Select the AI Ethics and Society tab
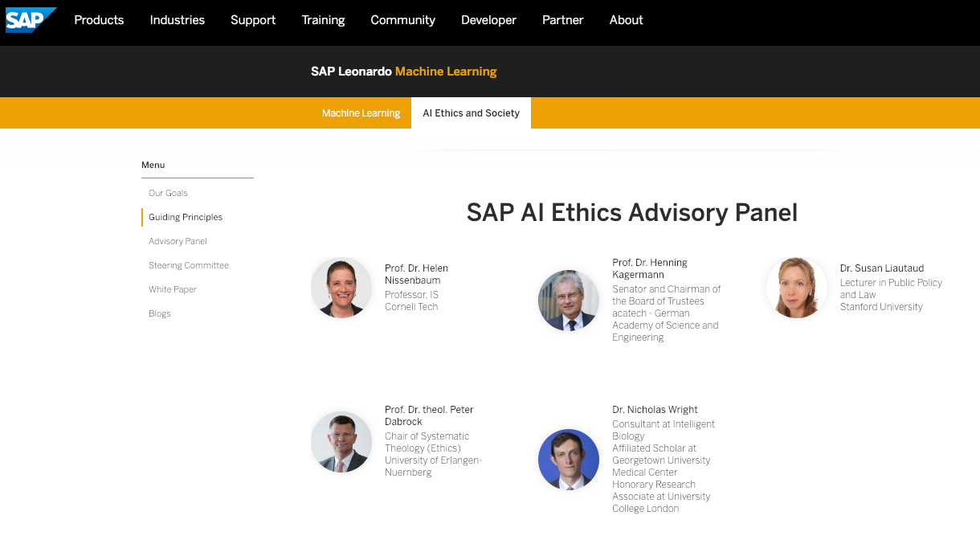980x540 pixels. tap(471, 113)
